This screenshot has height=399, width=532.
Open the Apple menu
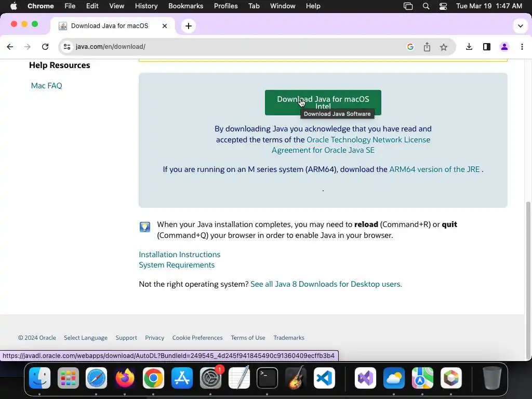[14, 6]
